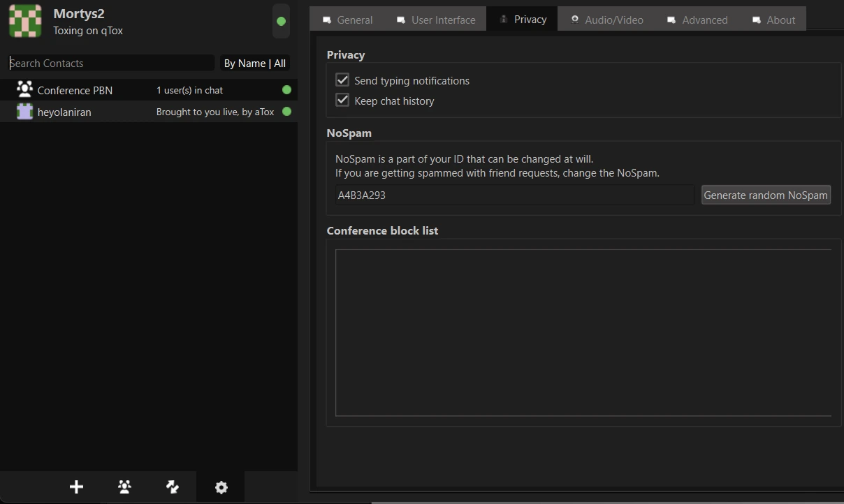The image size is (844, 504).
Task: Open the create conference group icon
Action: click(125, 487)
